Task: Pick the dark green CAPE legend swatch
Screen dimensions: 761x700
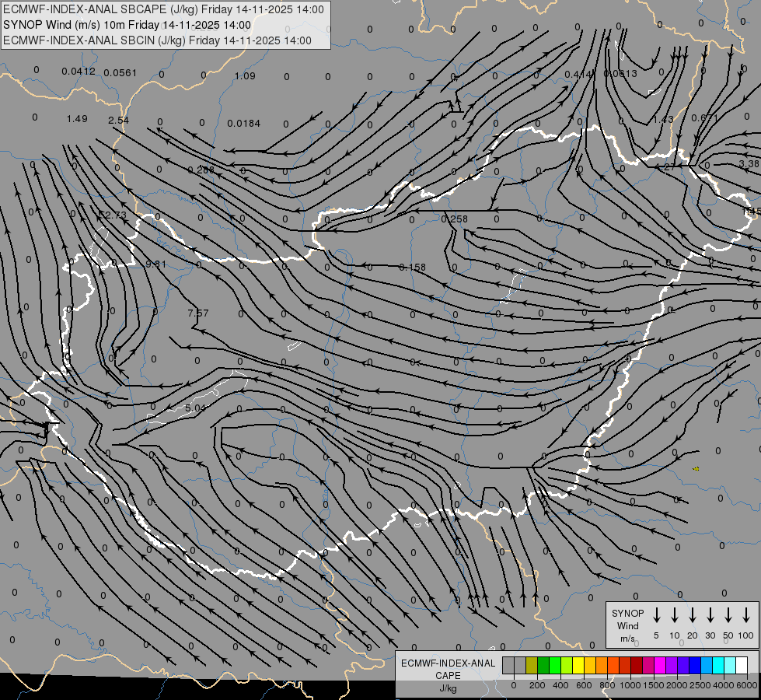Action: click(543, 665)
